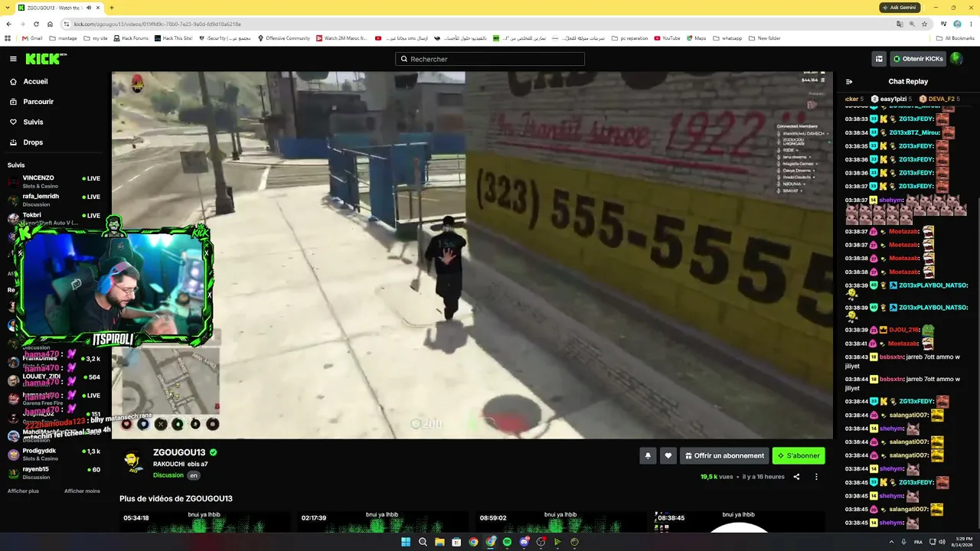The width and height of the screenshot is (980, 551).
Task: Open the New folder bookmarks folder
Action: coord(765,38)
